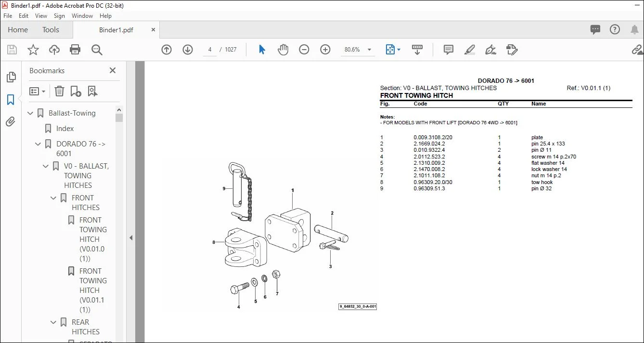Viewport: 644px width, 343px height.
Task: Click the FRONT TOWING HITCH heading
Action: [416, 95]
